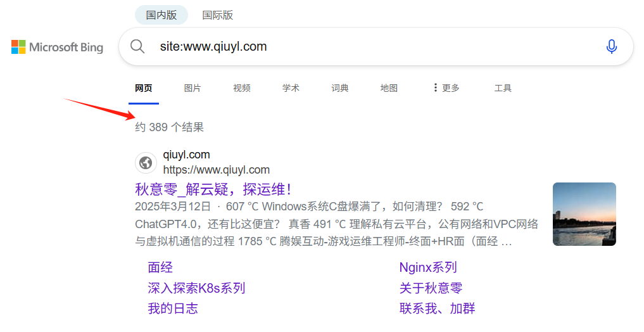Select the 图片 tab
Image resolution: width=644 pixels, height=332 pixels.
193,88
